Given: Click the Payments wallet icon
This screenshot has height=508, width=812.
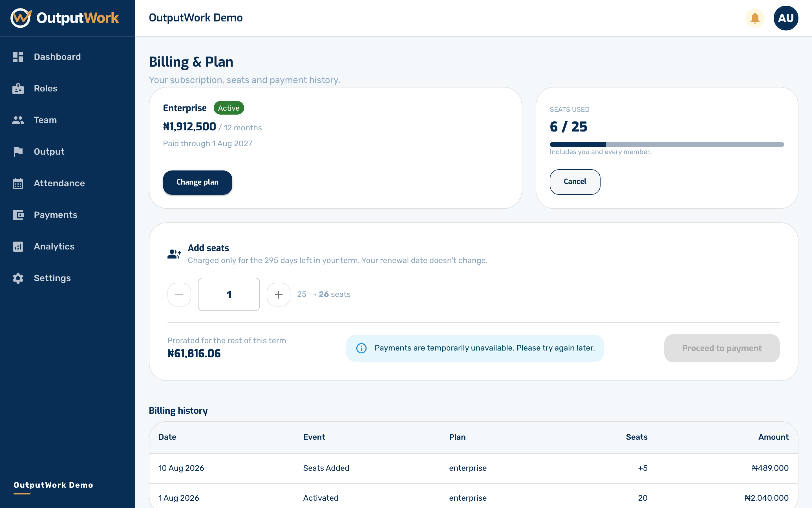Looking at the screenshot, I should coord(18,215).
